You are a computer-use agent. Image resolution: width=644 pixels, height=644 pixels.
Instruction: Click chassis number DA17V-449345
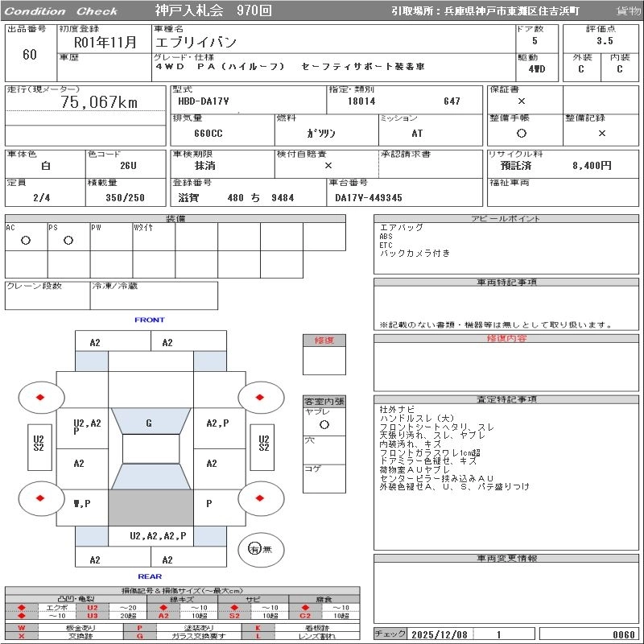[369, 197]
